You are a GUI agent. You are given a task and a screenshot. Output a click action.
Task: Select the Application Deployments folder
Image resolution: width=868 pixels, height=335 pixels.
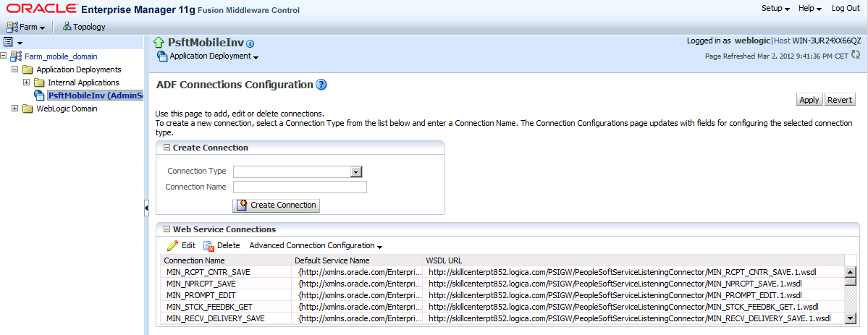[x=79, y=69]
